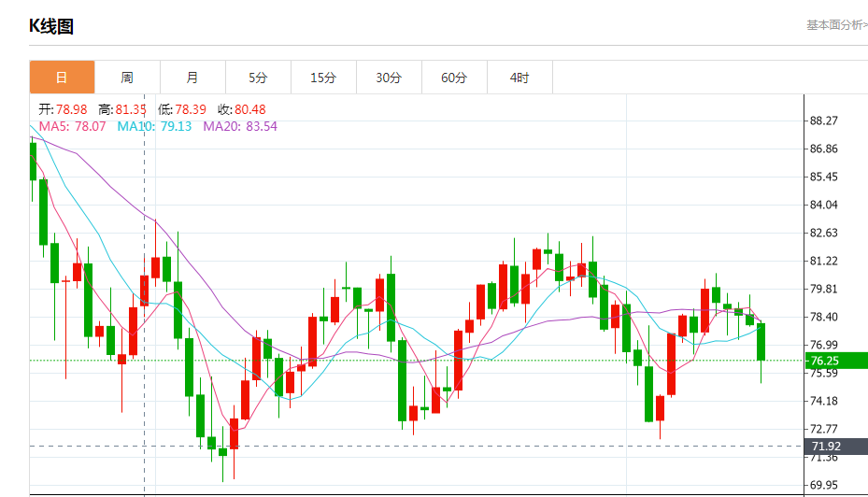Switch to the 4时 chart tab
The image size is (868, 497).
pos(519,78)
